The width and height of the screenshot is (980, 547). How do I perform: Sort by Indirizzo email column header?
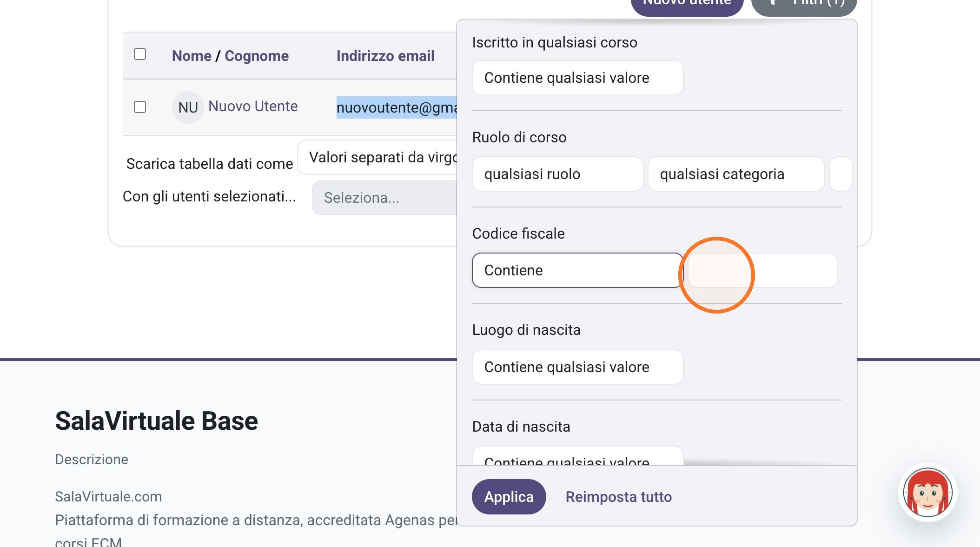385,56
